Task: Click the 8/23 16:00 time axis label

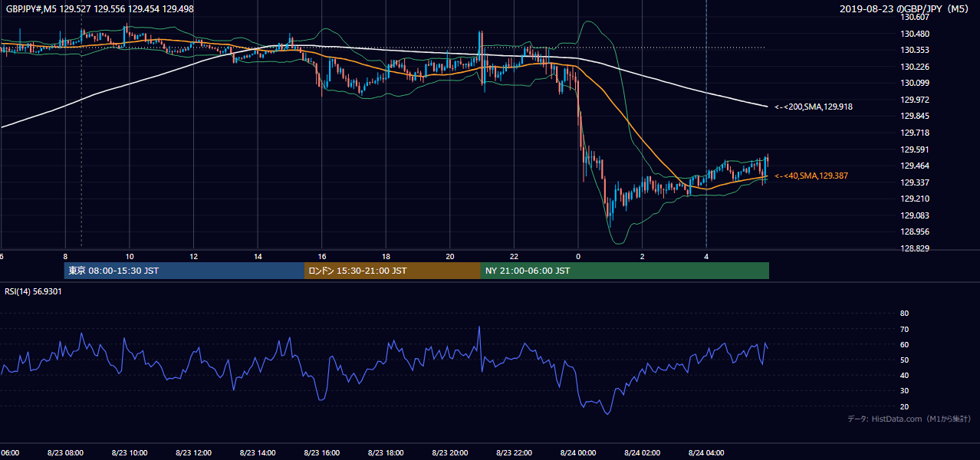Action: (x=321, y=452)
